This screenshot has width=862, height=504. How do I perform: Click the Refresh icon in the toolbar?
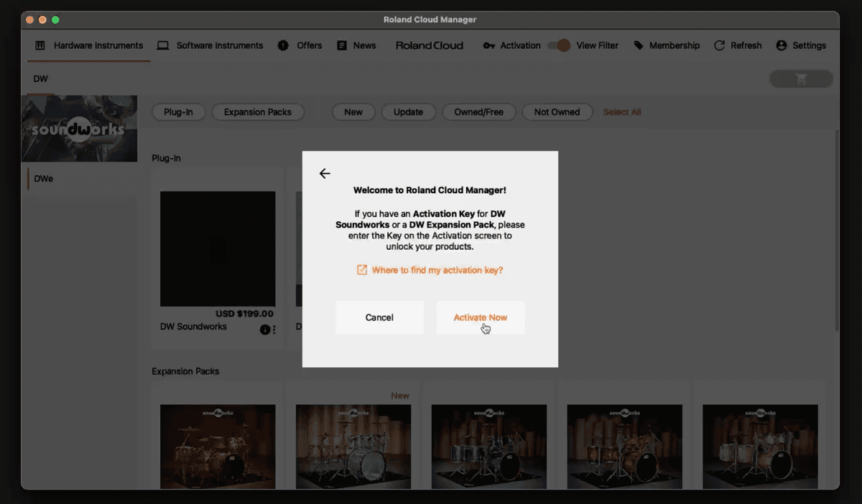[719, 45]
